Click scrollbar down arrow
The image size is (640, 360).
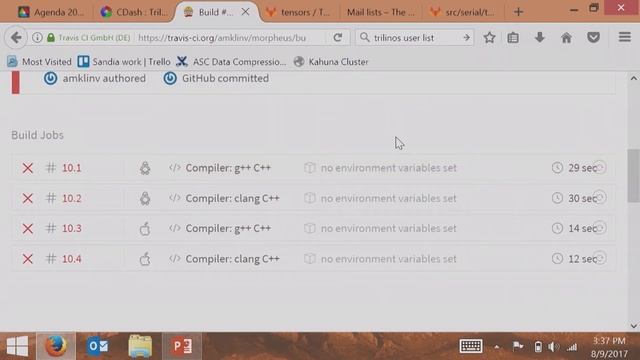(633, 326)
